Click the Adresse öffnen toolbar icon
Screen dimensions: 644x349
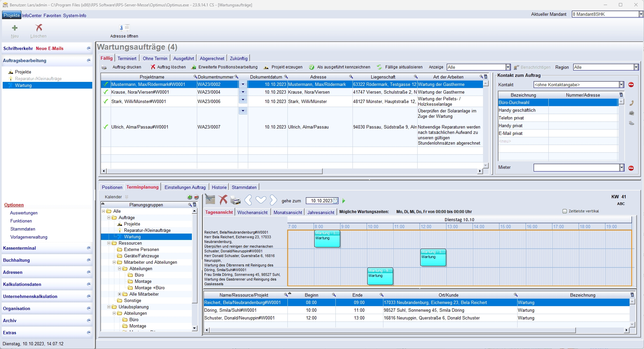[x=124, y=28]
